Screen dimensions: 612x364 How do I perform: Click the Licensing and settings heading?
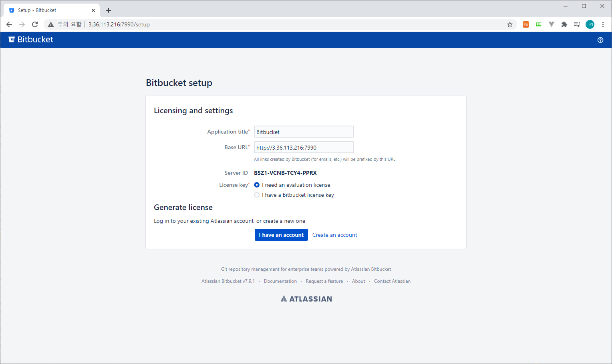tap(193, 110)
